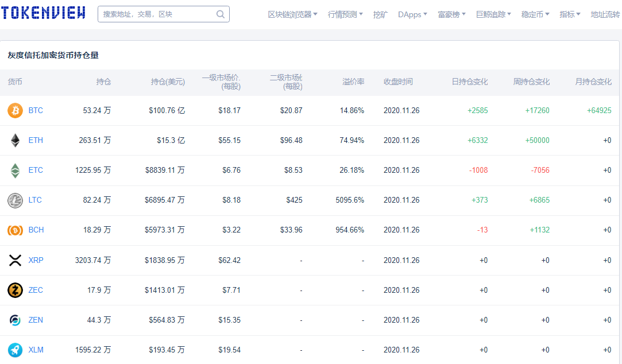Click the search magnifier icon
Image resolution: width=622 pixels, height=364 pixels.
click(x=221, y=14)
